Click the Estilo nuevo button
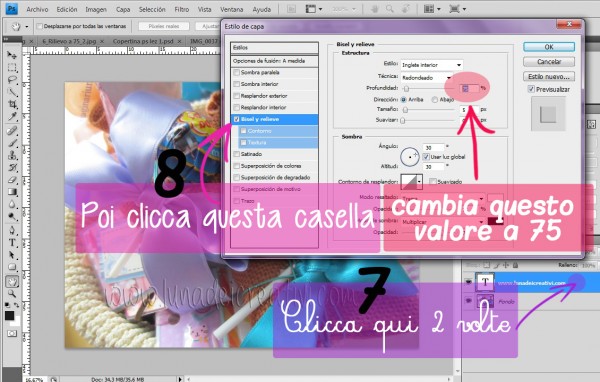Image resolution: width=600 pixels, height=382 pixels. point(549,77)
